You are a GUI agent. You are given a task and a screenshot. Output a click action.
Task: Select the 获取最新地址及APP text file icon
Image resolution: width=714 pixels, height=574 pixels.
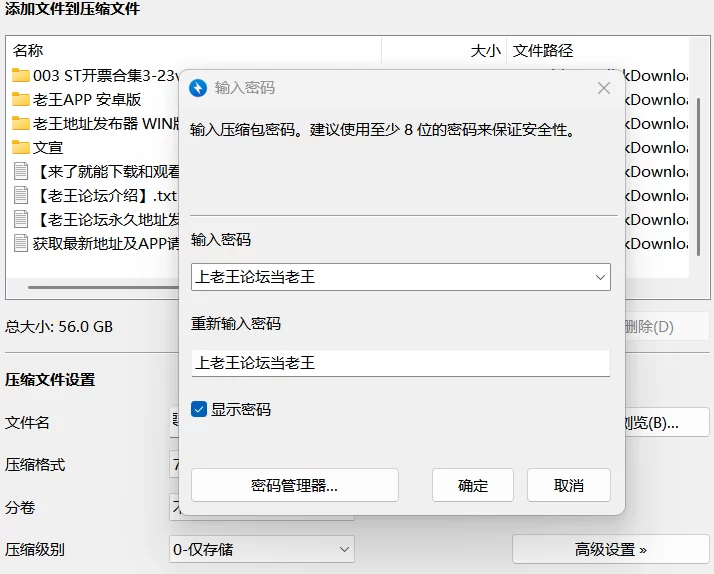coord(21,243)
